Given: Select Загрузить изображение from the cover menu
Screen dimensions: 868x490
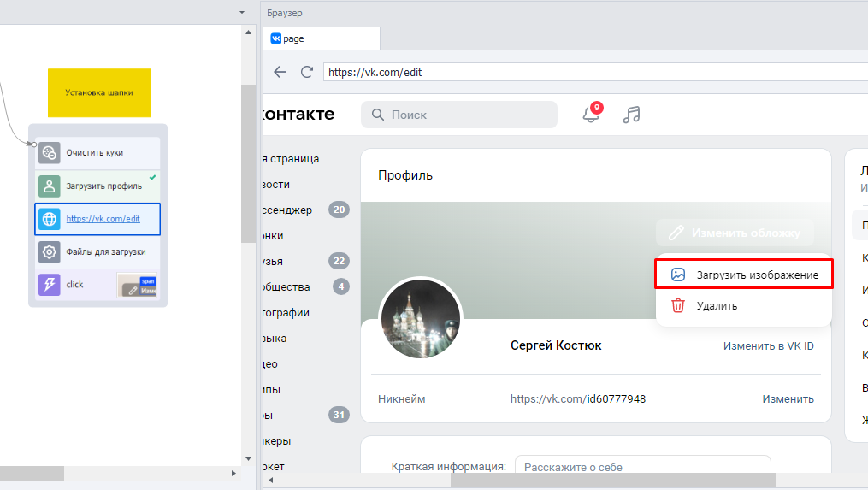Looking at the screenshot, I should pyautogui.click(x=743, y=275).
